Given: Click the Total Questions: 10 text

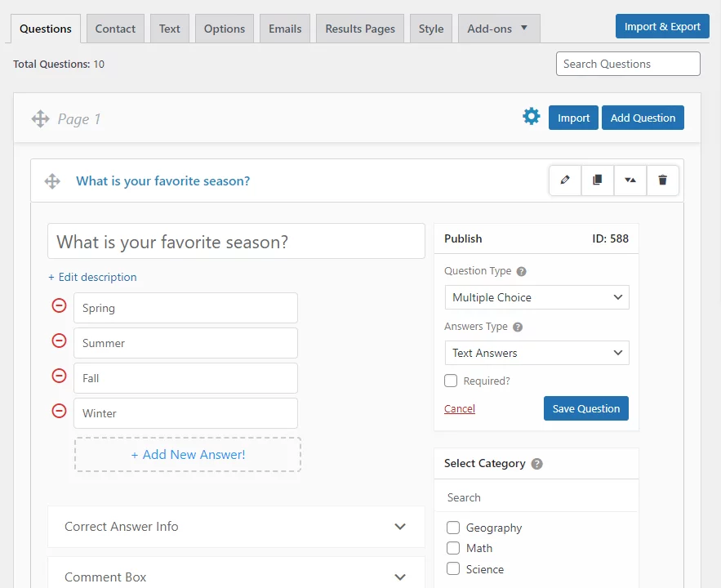Looking at the screenshot, I should tap(59, 64).
